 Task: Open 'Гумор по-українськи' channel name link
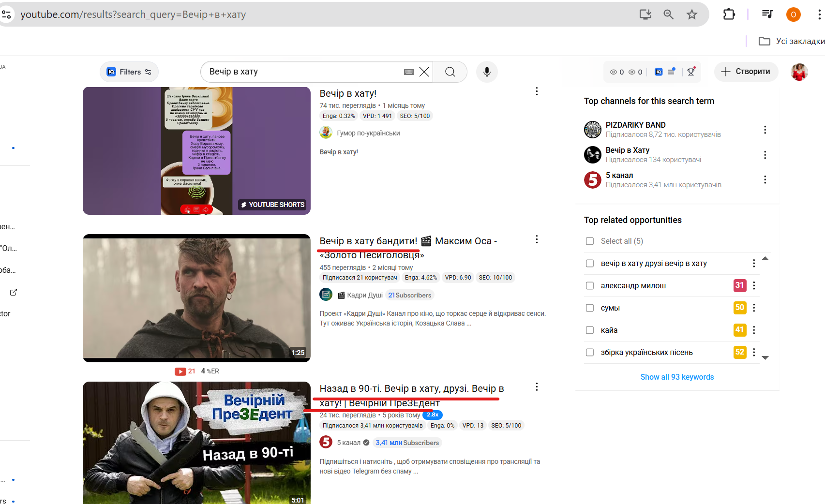point(368,133)
